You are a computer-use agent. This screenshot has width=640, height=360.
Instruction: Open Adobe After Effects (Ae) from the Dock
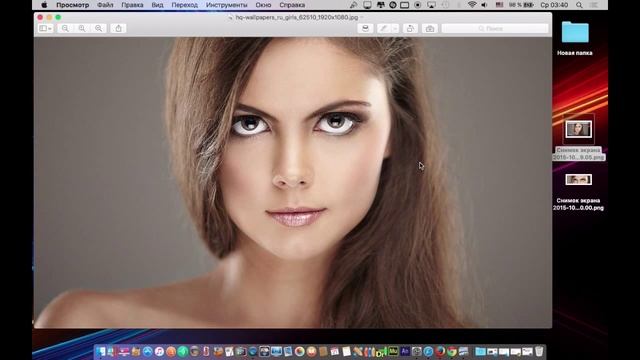click(405, 351)
